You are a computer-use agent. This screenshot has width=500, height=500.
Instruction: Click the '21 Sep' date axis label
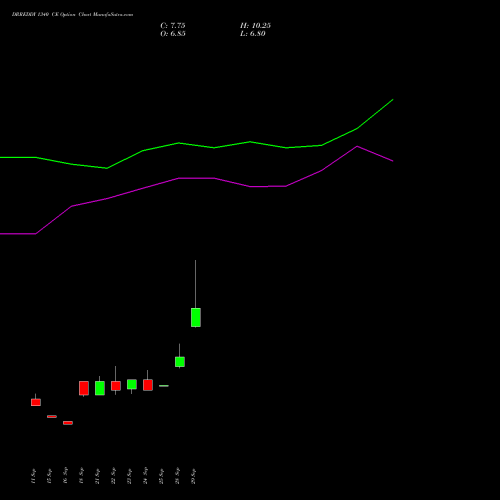click(x=97, y=476)
